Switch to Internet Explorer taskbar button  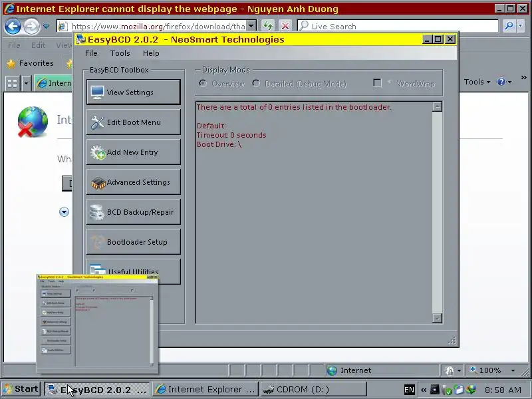pyautogui.click(x=205, y=389)
